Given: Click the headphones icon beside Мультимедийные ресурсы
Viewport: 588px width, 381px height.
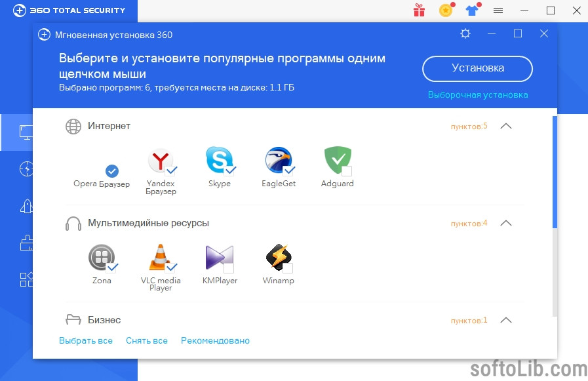Looking at the screenshot, I should (x=73, y=224).
